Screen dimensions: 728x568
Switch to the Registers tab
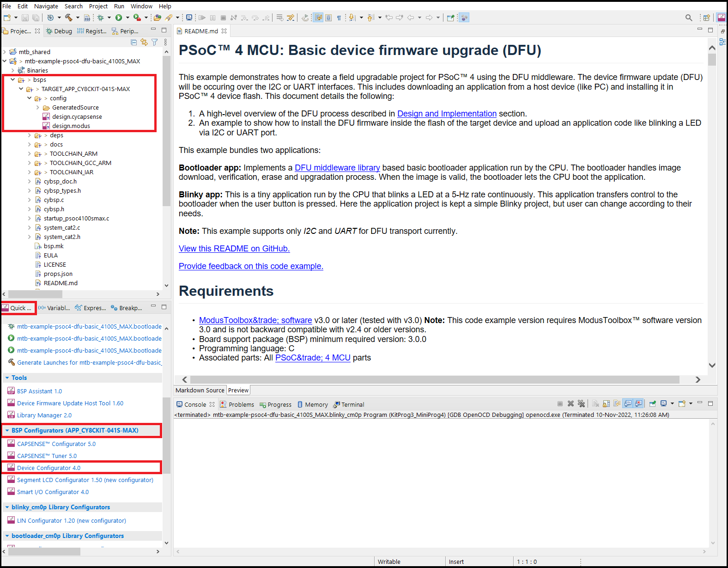click(91, 31)
